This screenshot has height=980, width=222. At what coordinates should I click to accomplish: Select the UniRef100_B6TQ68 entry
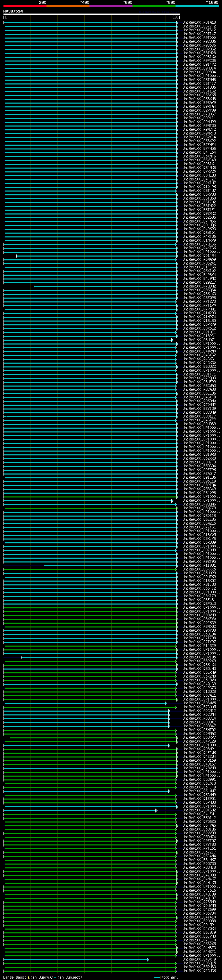coord(199,198)
